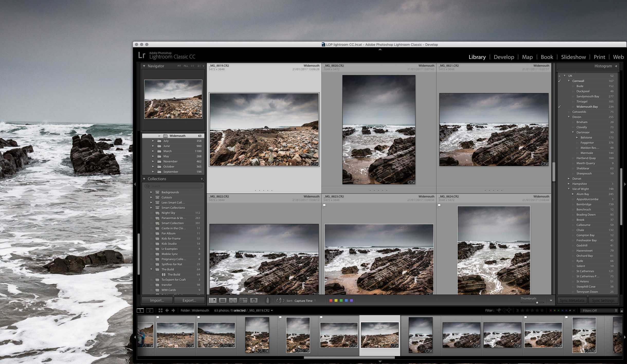
Task: Click the Niight Sky smart collection icon
Action: pos(158,213)
